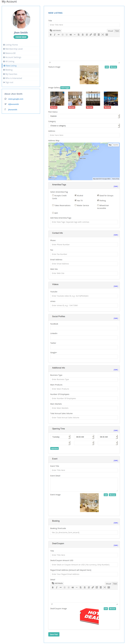Click insert link icon in top listing editor

91,35
